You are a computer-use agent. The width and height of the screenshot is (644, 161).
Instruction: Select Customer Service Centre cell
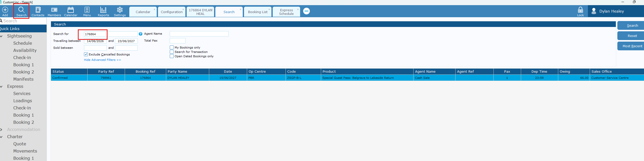coord(617,78)
